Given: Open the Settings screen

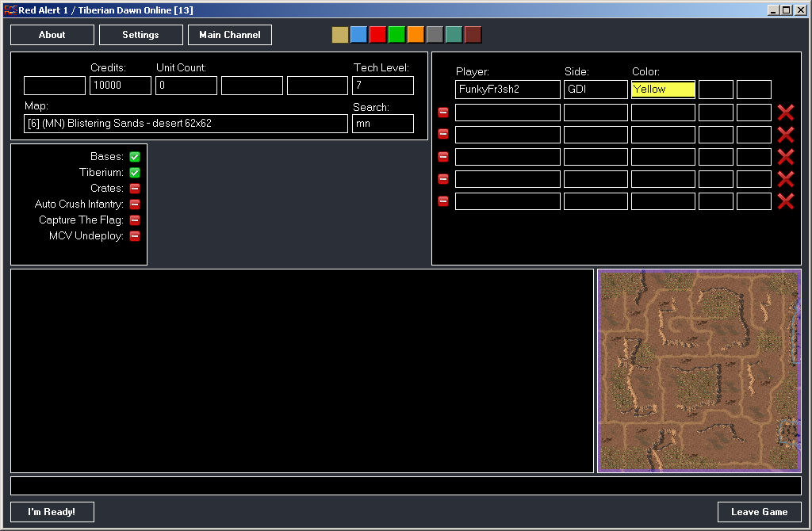Looking at the screenshot, I should point(141,35).
